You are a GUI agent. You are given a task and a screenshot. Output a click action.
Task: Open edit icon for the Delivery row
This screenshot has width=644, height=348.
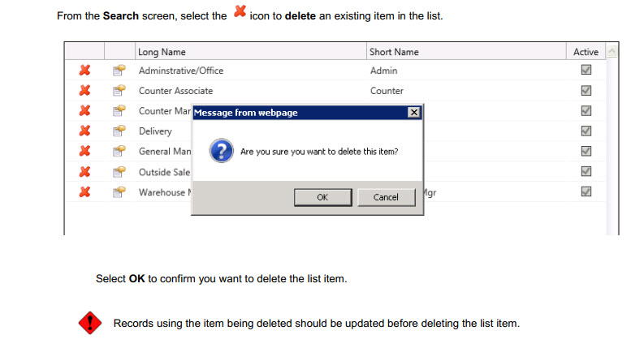click(118, 131)
